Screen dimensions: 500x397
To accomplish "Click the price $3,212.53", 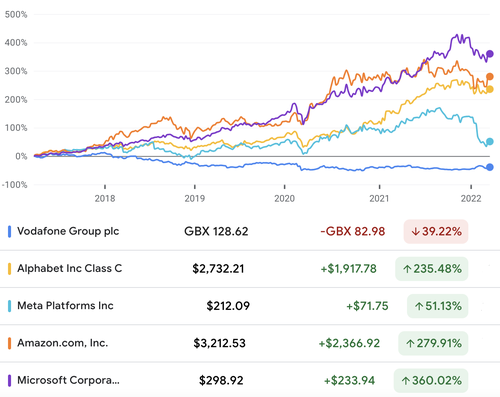I will click(x=219, y=343).
